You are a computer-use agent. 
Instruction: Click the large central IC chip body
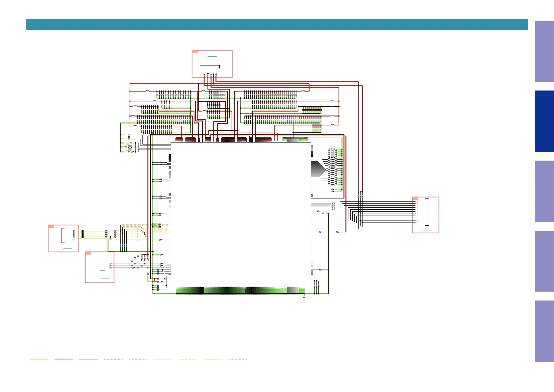[241, 215]
